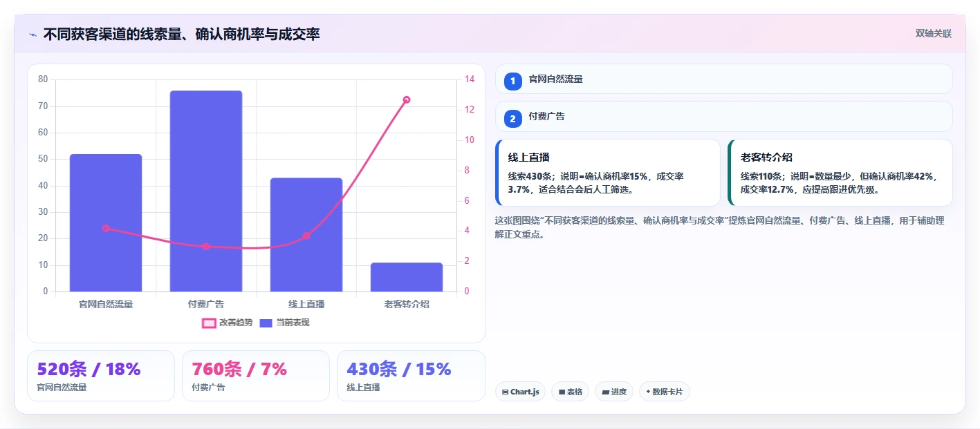Image resolution: width=980 pixels, height=429 pixels.
Task: Click the 进度 tag
Action: coord(614,392)
